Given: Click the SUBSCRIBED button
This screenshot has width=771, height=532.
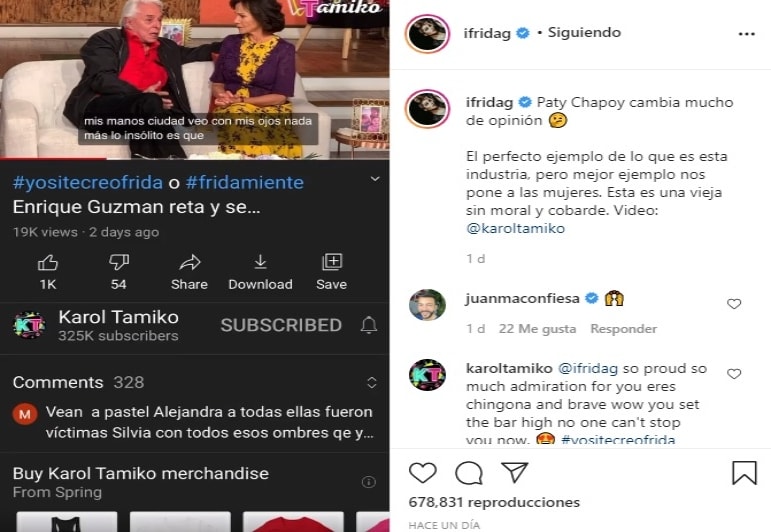Looking at the screenshot, I should [281, 325].
